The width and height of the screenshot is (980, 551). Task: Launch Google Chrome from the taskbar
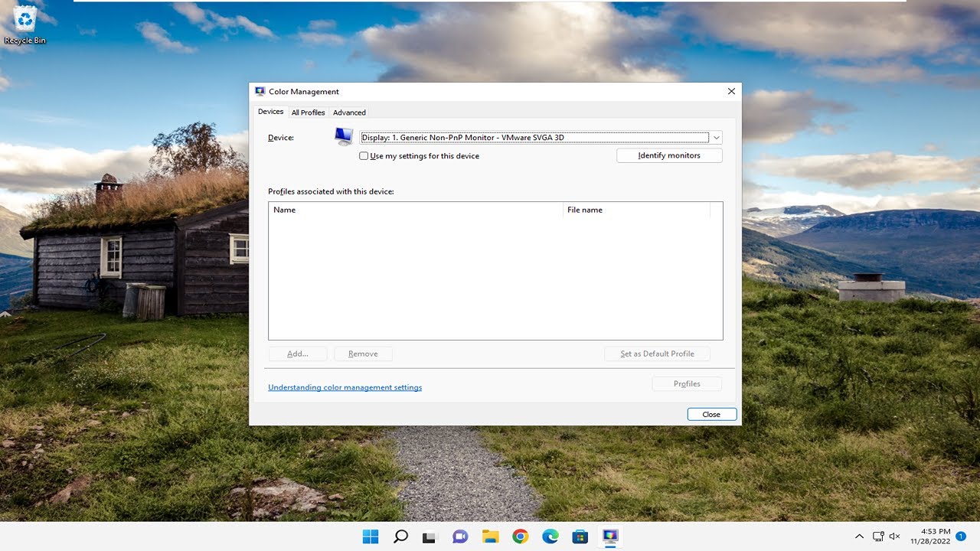click(521, 536)
